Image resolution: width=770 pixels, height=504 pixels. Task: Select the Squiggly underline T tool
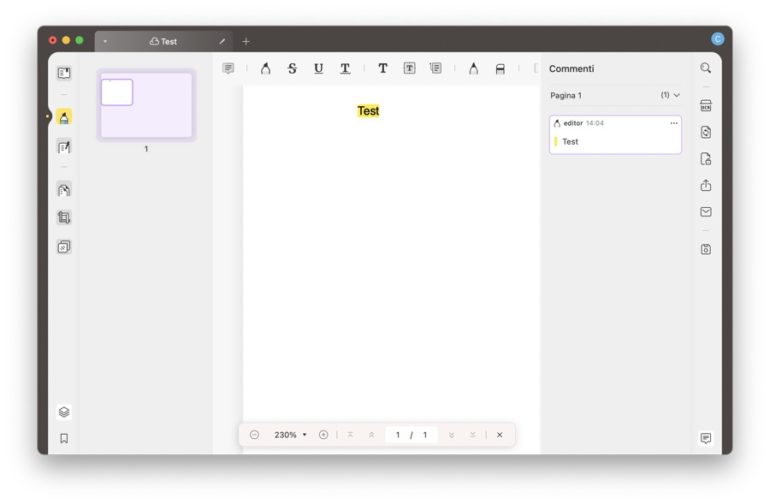pos(345,68)
